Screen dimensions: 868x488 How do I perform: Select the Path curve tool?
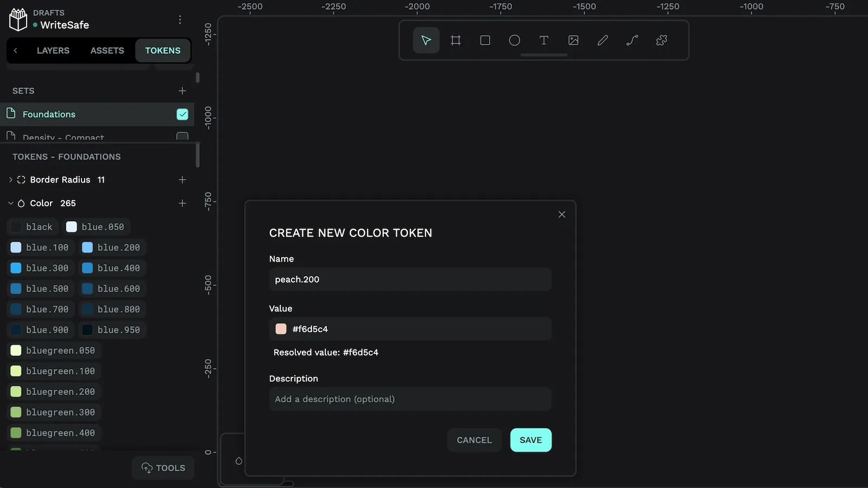coord(632,40)
